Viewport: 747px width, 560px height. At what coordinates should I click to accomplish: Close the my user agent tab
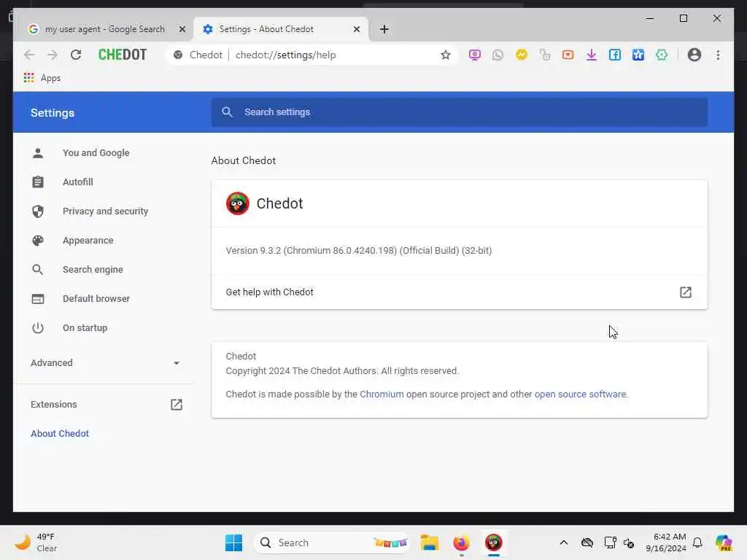182,29
